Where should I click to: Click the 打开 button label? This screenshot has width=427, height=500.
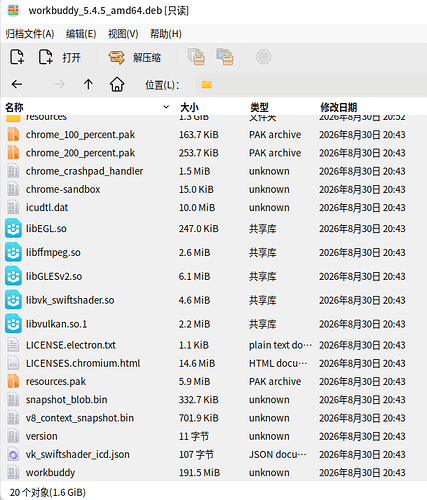[71, 58]
